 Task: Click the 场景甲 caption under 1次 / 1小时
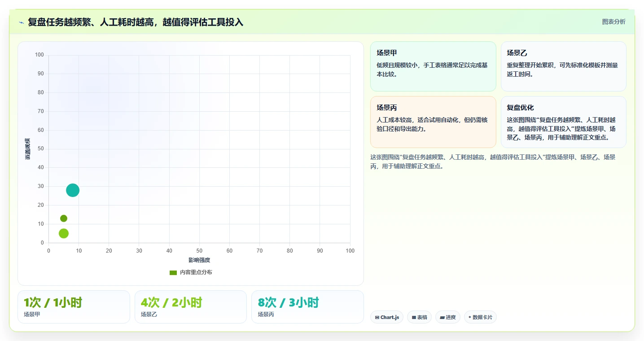coord(32,315)
